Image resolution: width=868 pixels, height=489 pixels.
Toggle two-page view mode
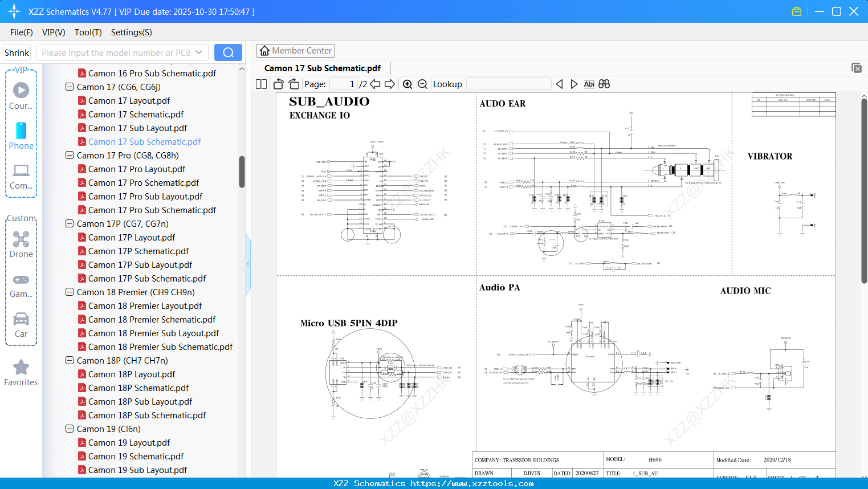pos(260,84)
